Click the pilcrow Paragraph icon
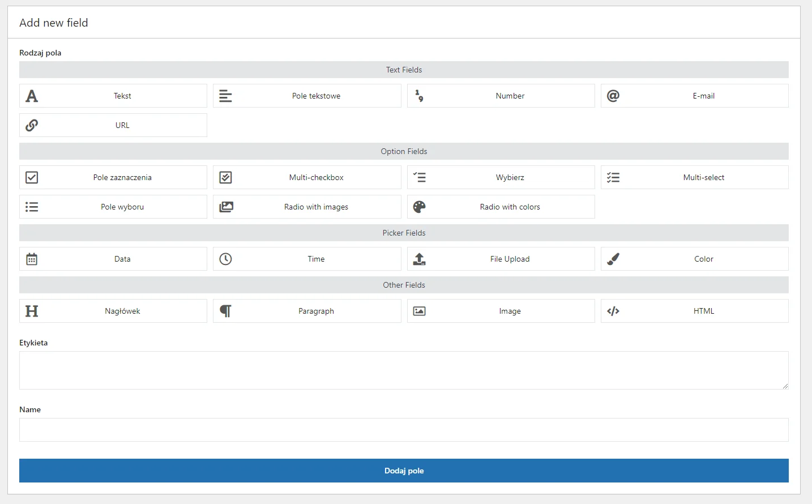 pyautogui.click(x=225, y=311)
